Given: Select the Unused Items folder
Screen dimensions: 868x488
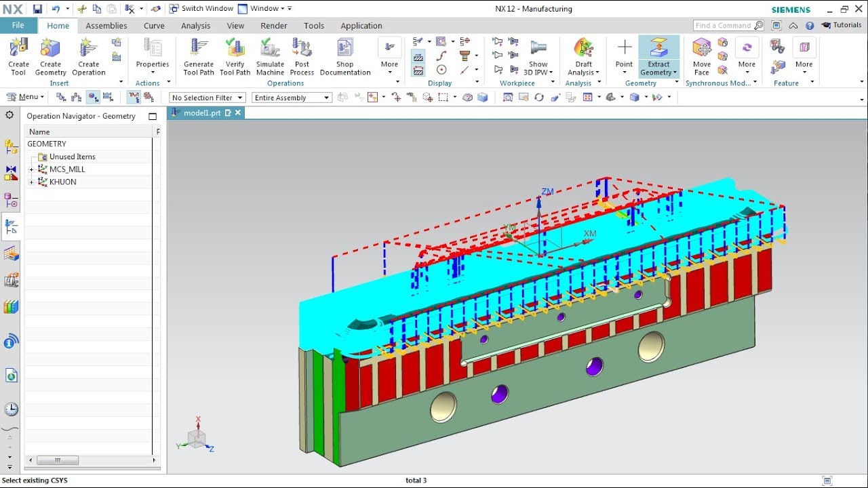Looking at the screenshot, I should pyautogui.click(x=66, y=157).
